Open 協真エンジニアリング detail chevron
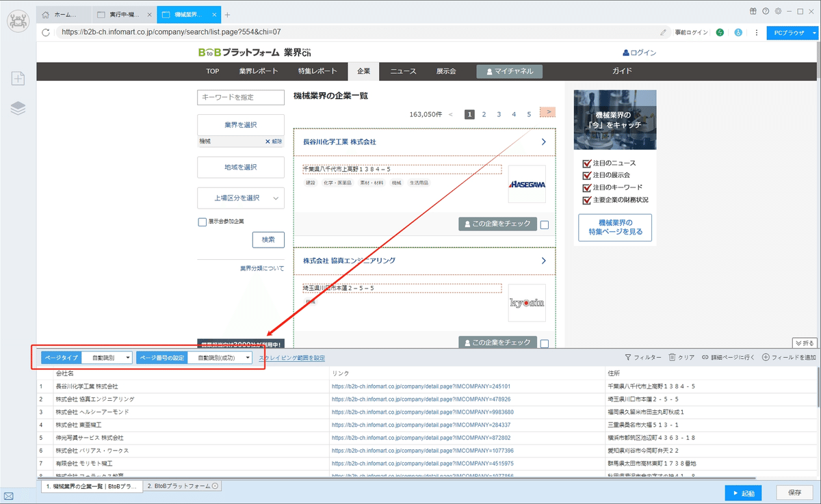Viewport: 821px width, 504px height. click(x=543, y=261)
